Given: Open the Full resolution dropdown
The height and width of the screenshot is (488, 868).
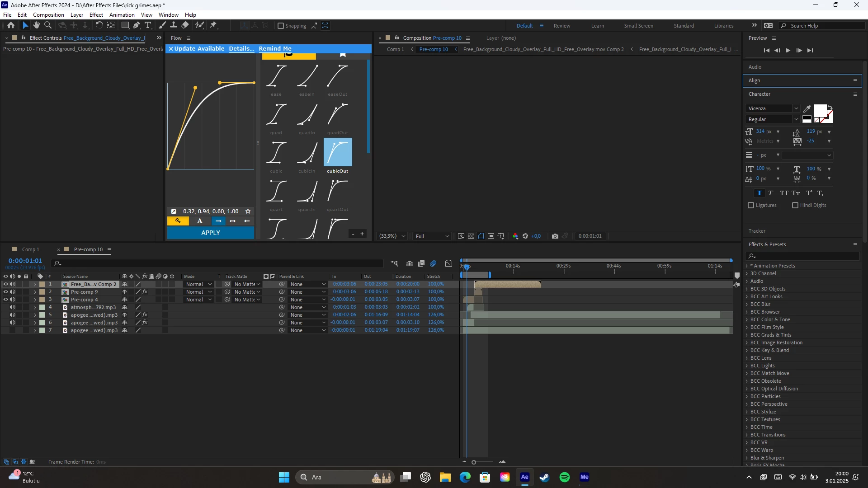Looking at the screenshot, I should 432,236.
